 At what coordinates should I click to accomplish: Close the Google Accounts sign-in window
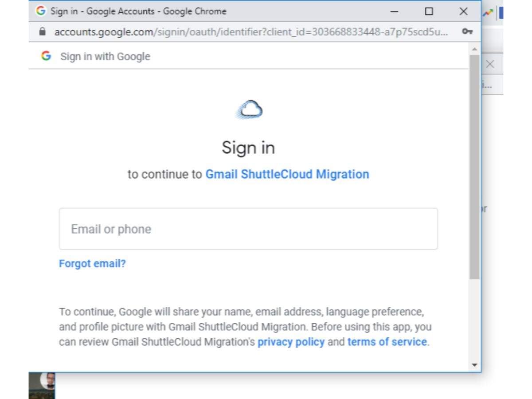(x=463, y=12)
